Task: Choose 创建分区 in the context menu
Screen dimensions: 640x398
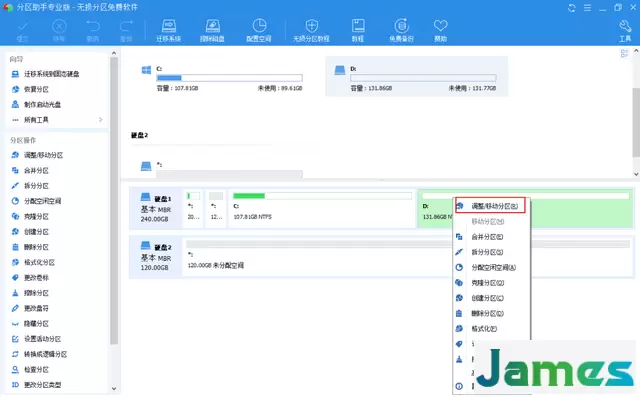Action: coord(491,298)
